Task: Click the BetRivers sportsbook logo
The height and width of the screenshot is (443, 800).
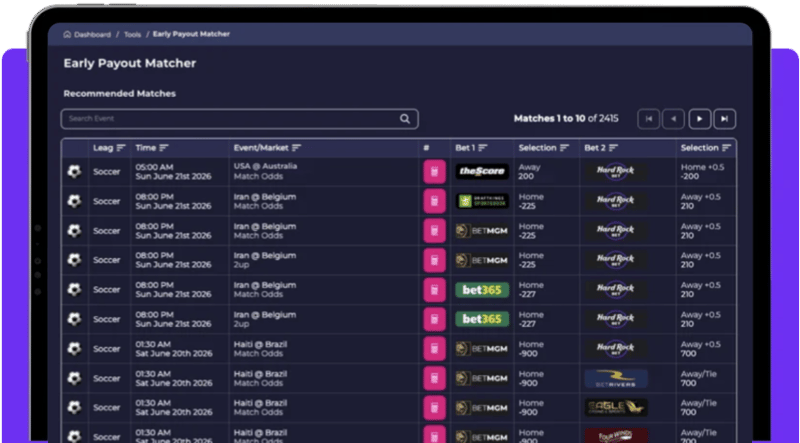Action: pos(616,378)
